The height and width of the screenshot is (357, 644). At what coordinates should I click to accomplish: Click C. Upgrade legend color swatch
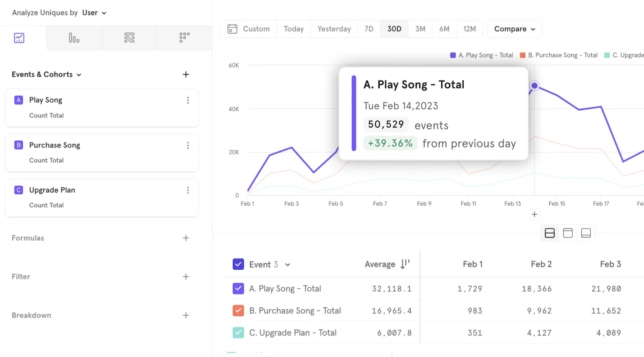(607, 55)
